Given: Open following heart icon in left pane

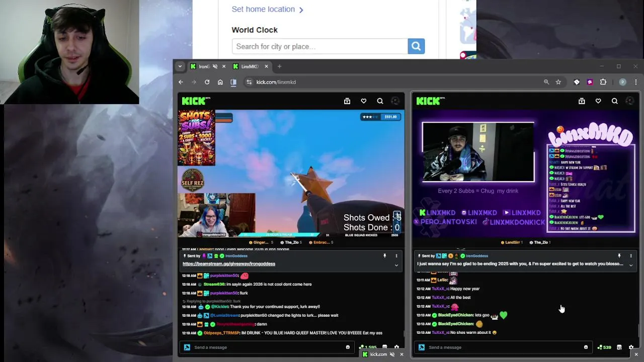Looking at the screenshot, I should tap(364, 101).
